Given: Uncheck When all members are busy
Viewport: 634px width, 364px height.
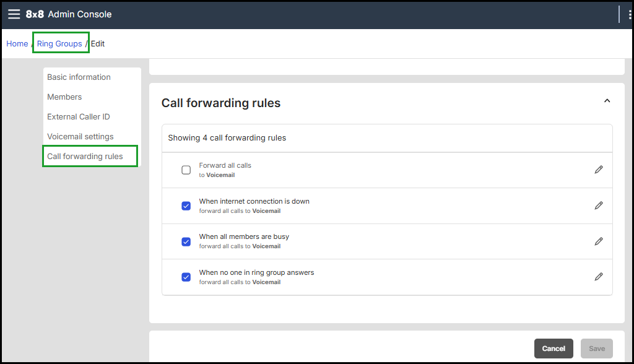Looking at the screenshot, I should [186, 241].
